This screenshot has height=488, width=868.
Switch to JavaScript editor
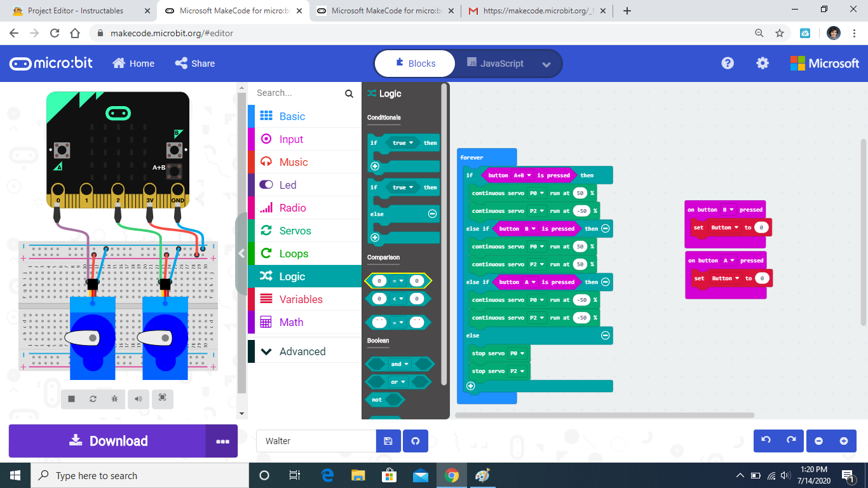click(x=495, y=64)
